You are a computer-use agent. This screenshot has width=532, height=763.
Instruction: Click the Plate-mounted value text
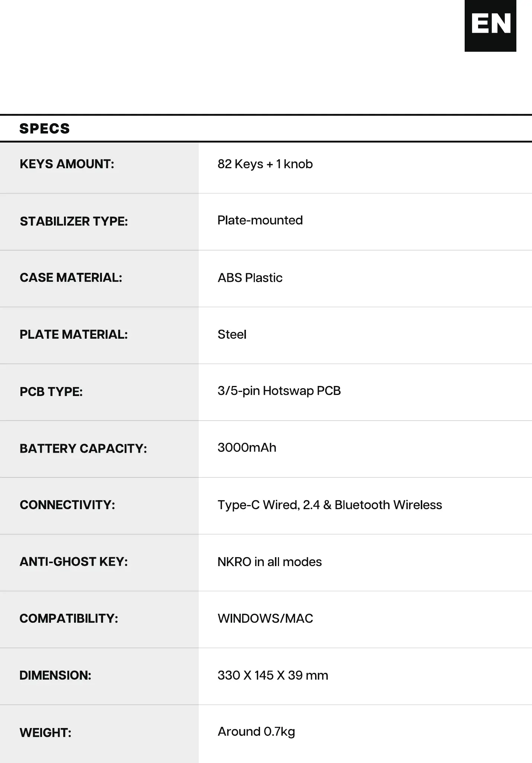coord(260,220)
